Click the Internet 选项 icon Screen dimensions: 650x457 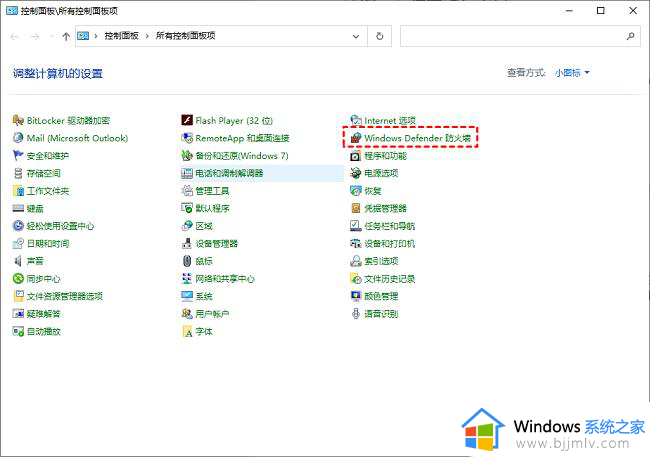click(x=356, y=121)
